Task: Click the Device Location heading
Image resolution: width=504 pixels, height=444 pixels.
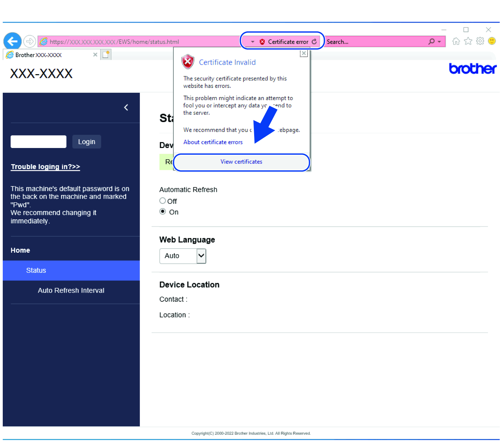Action: [189, 285]
